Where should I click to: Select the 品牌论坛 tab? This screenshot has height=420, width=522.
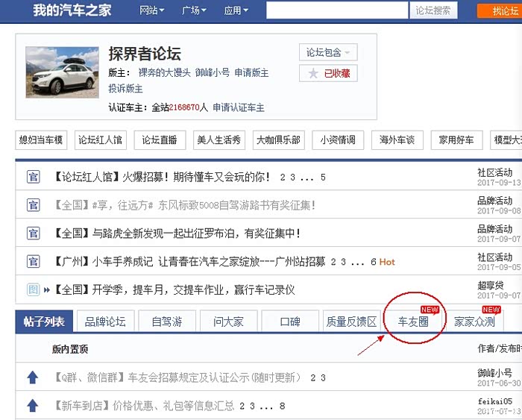point(105,322)
